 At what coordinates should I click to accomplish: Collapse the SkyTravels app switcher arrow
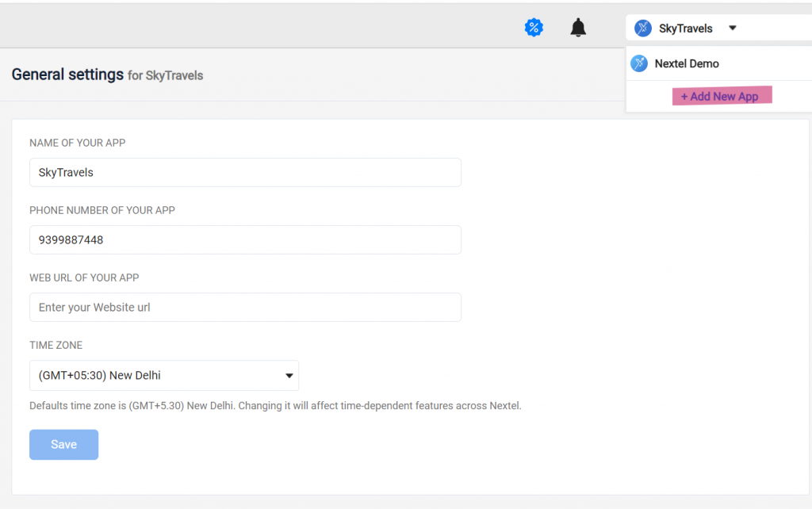pos(732,28)
